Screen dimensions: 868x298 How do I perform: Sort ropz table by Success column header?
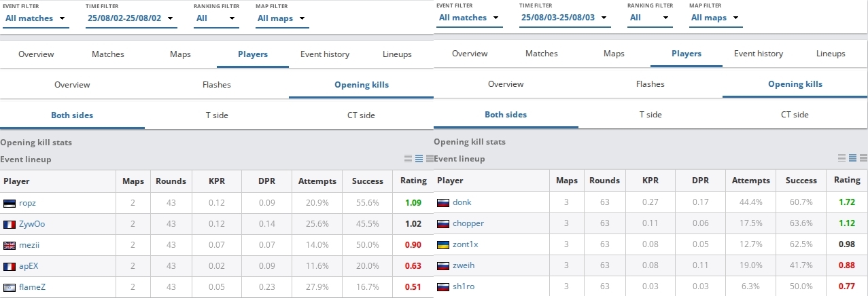368,181
